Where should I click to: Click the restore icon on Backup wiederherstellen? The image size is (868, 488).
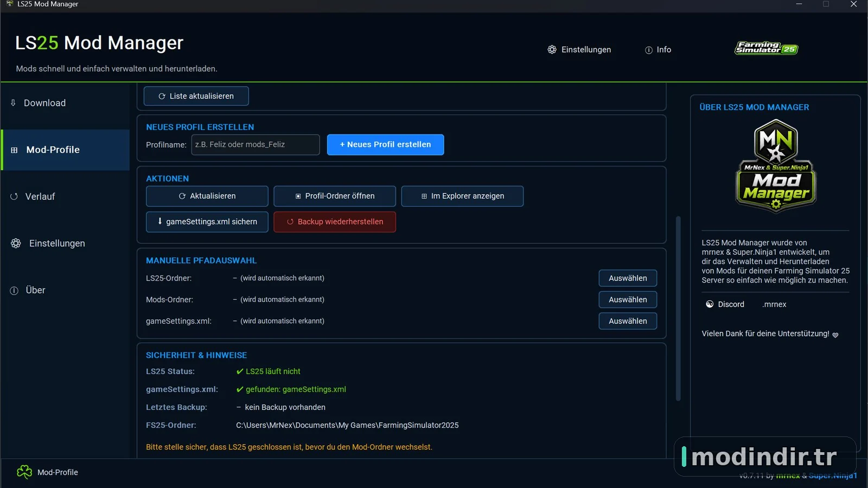pos(290,222)
